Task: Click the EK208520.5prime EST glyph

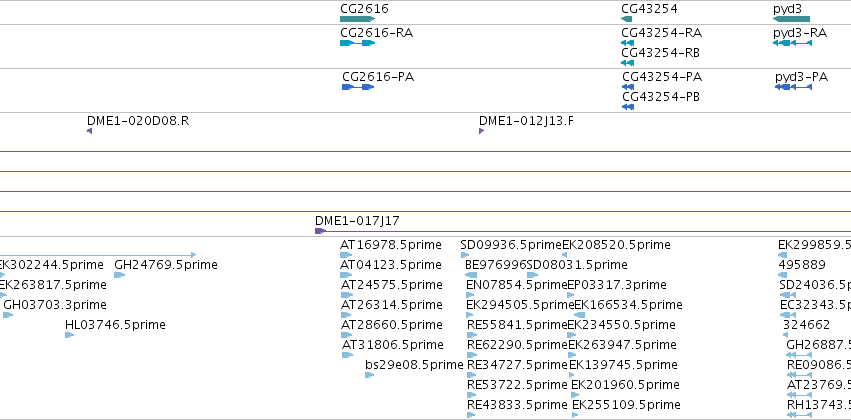Action: tap(564, 254)
